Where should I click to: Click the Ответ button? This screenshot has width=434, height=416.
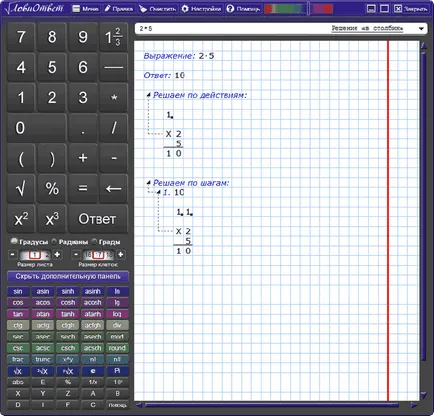(x=98, y=219)
